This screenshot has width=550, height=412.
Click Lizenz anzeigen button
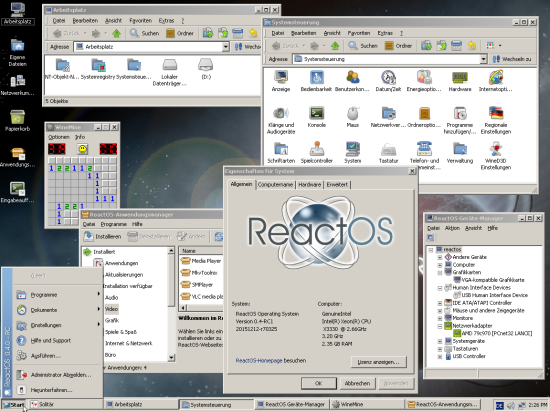click(x=379, y=362)
